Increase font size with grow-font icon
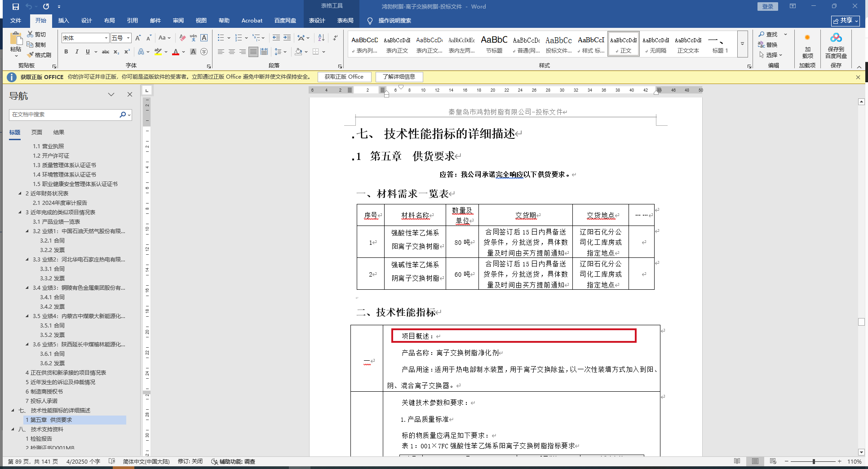The height and width of the screenshot is (469, 868). pos(138,38)
